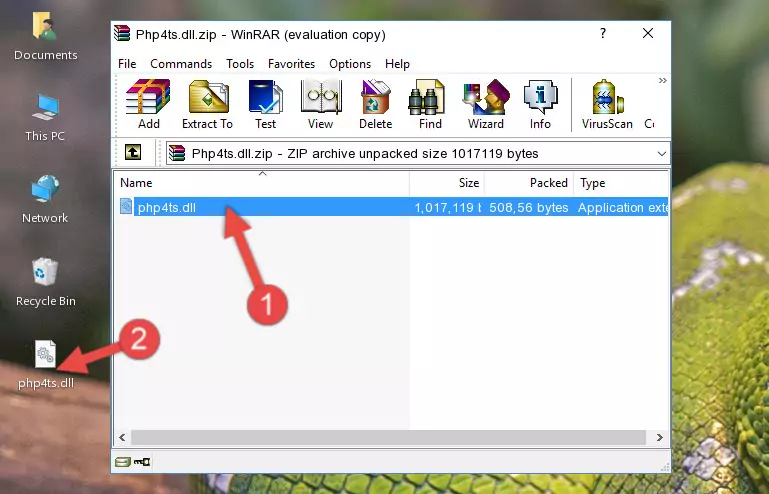Sort by the Packed column header

529,182
